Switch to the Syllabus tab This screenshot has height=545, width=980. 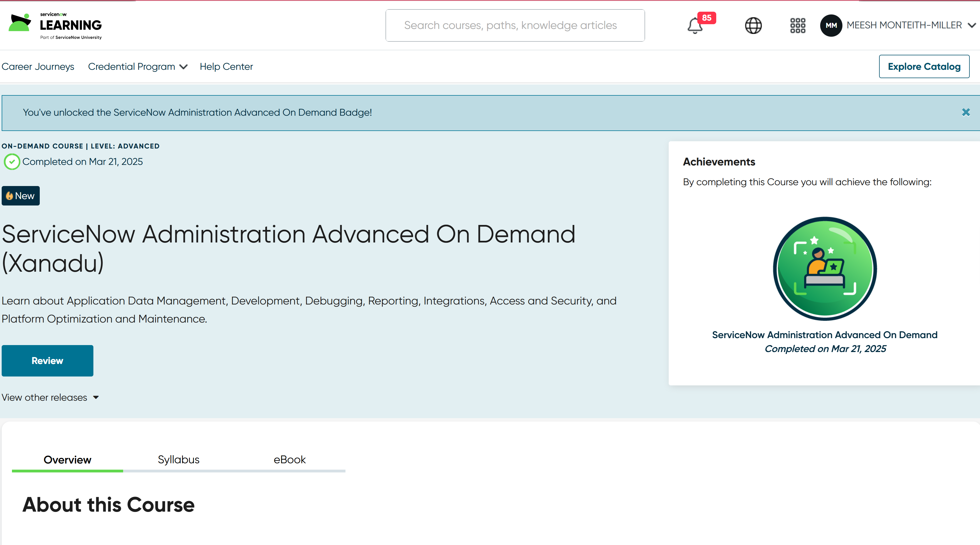178,459
